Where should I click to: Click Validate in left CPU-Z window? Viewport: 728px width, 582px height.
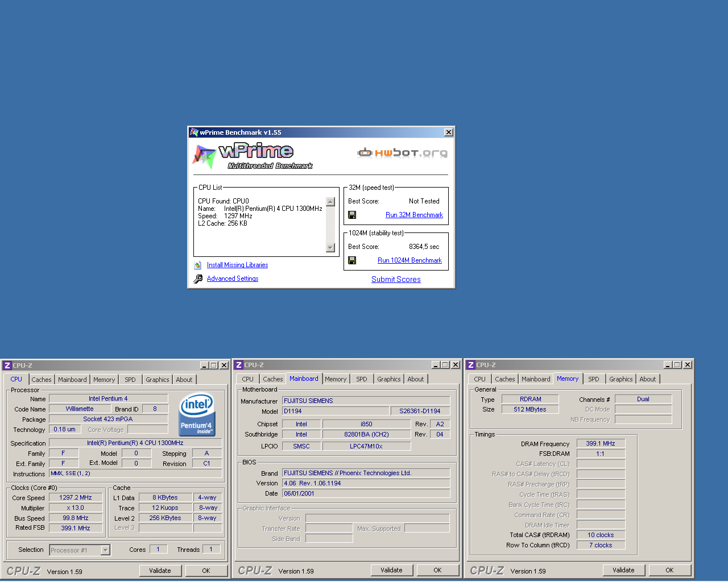point(160,571)
